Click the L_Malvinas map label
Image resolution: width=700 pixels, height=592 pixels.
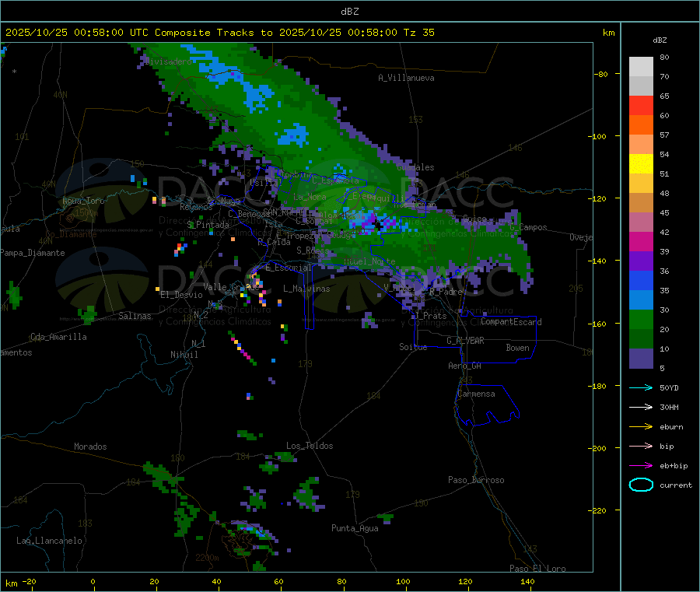click(x=306, y=289)
